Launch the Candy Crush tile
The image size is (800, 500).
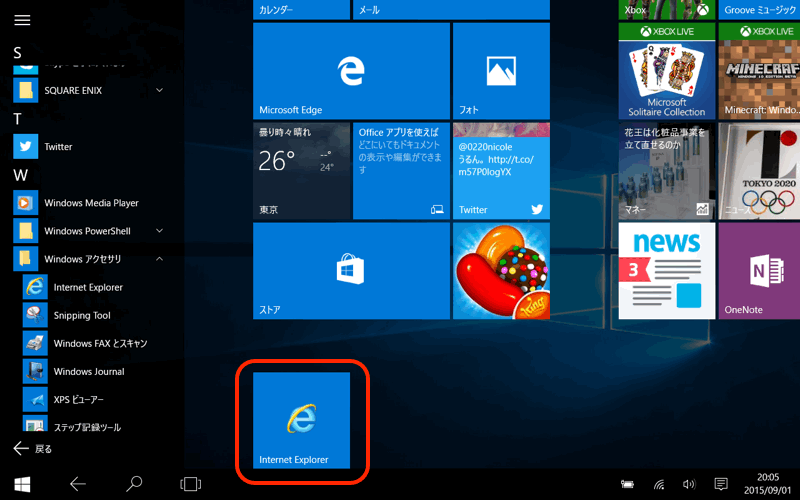point(500,270)
